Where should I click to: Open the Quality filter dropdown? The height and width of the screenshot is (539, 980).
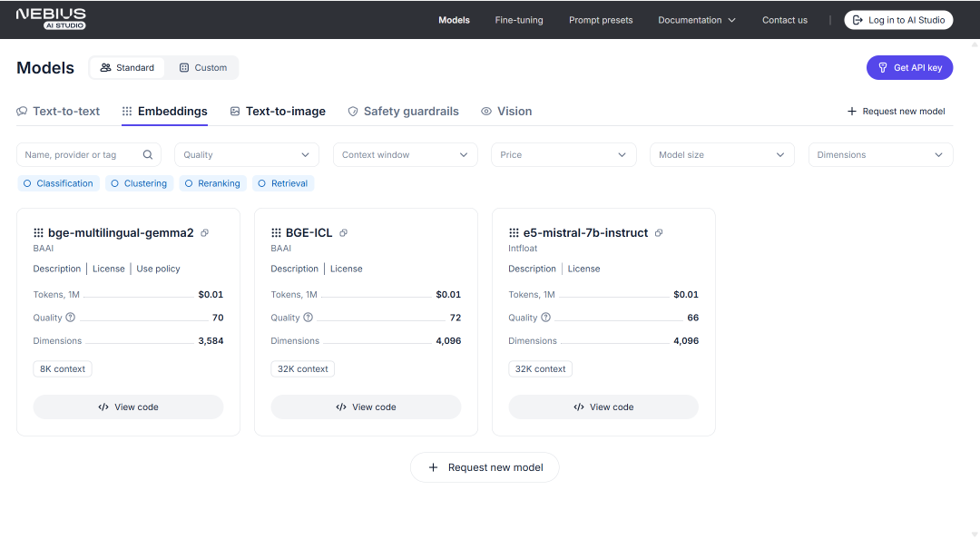(247, 154)
